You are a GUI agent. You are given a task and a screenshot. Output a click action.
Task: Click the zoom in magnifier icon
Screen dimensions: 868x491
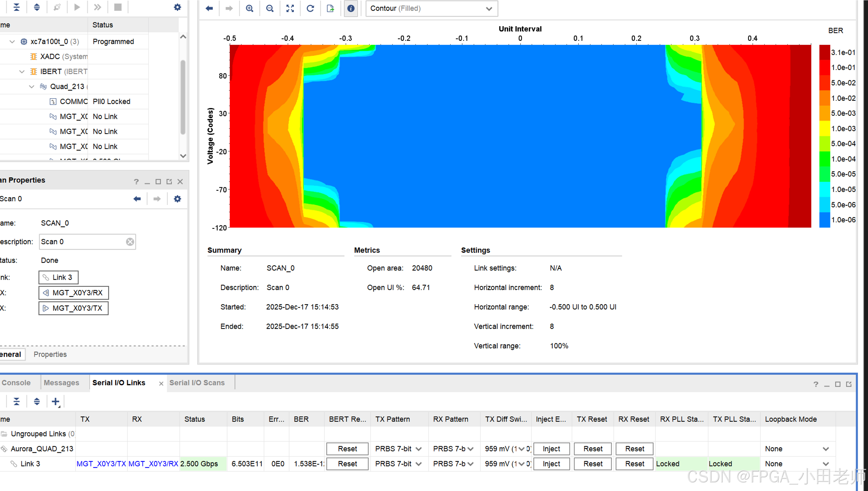[249, 8]
